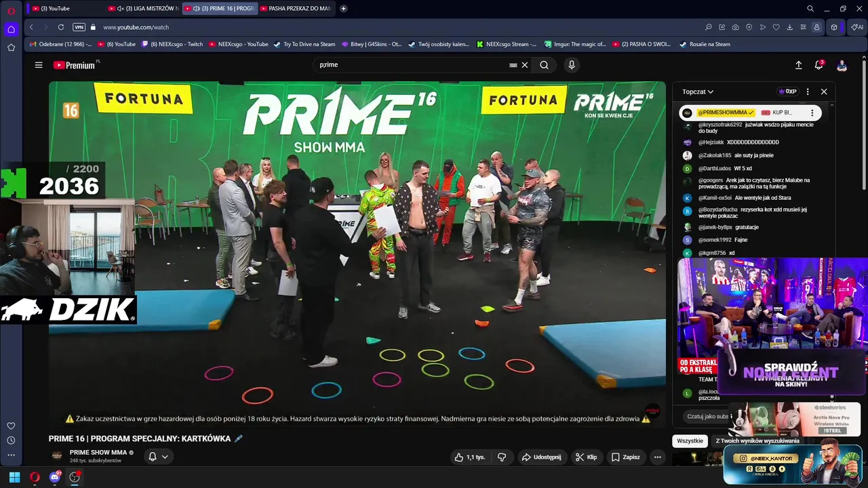Open ad blocker shield icon
Screen dimensions: 868x488
749,27
